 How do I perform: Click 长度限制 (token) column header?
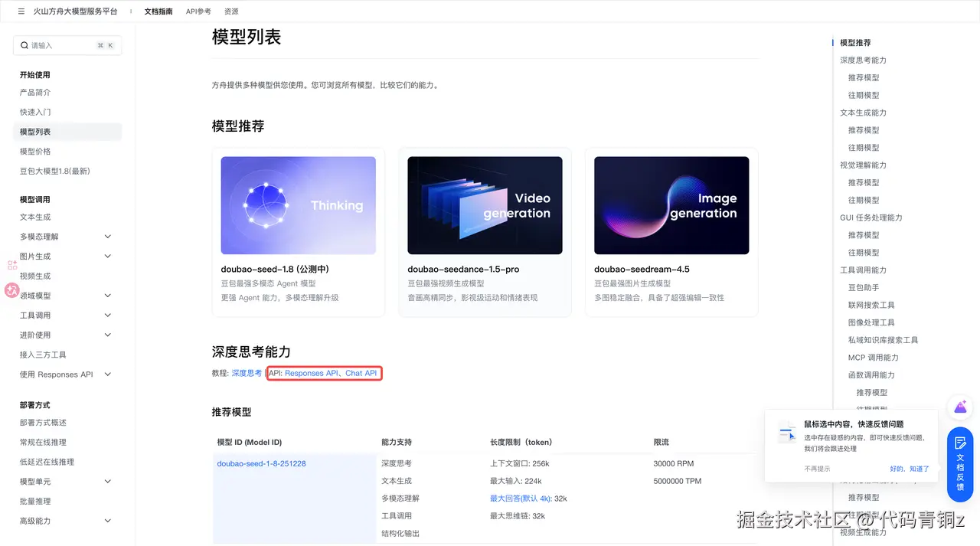(x=521, y=443)
